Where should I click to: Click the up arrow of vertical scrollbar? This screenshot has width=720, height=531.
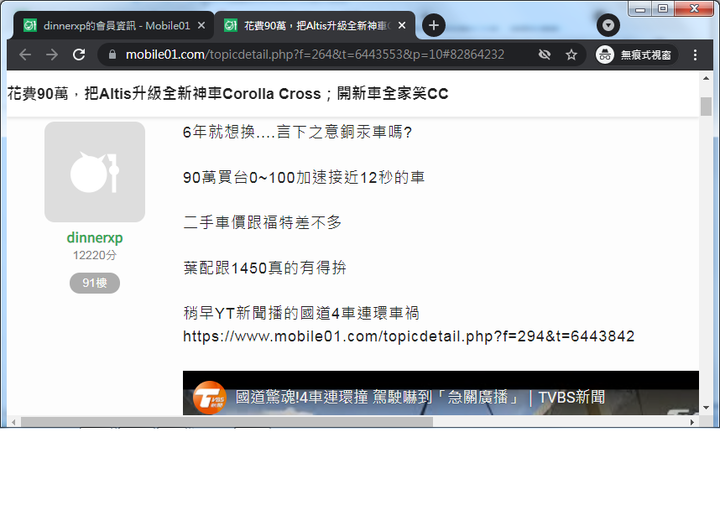706,79
